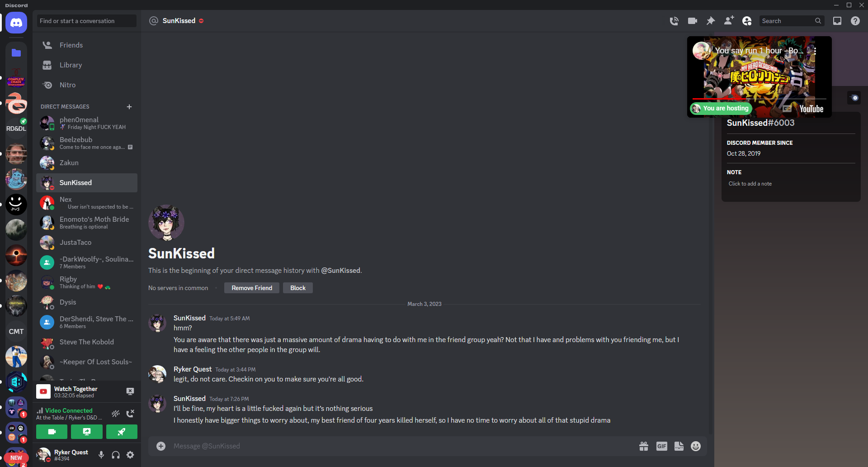Open the attachment plus menu in message box
The width and height of the screenshot is (868, 467).
click(x=161, y=446)
